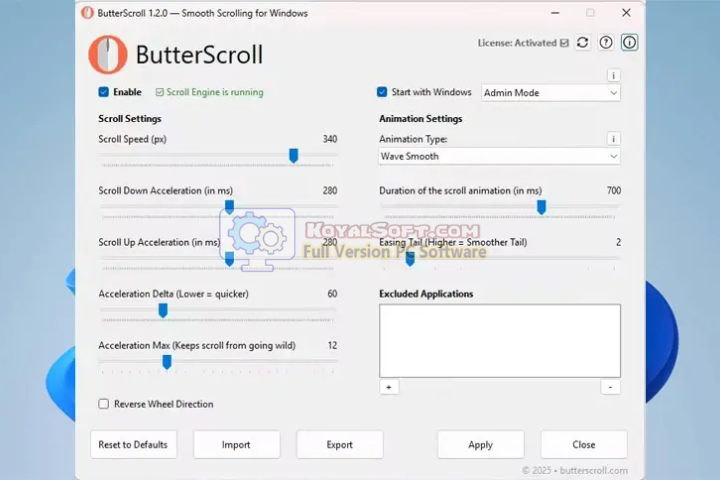Image resolution: width=720 pixels, height=480 pixels.
Task: Click the Animation Settings heading
Action: tap(421, 119)
